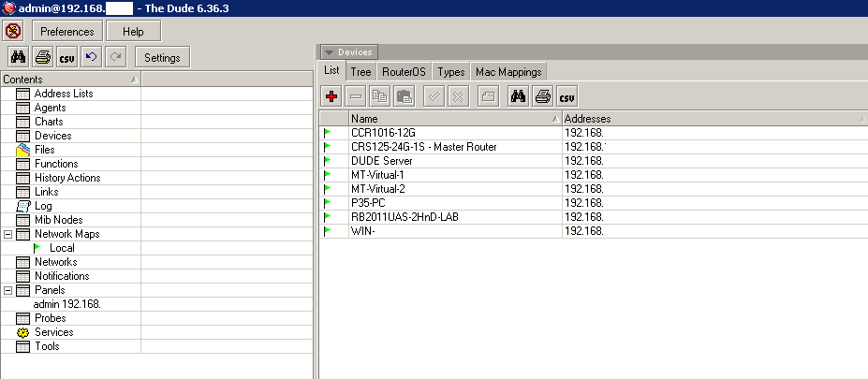Click the disconnect icon beside Preferences

click(x=13, y=31)
